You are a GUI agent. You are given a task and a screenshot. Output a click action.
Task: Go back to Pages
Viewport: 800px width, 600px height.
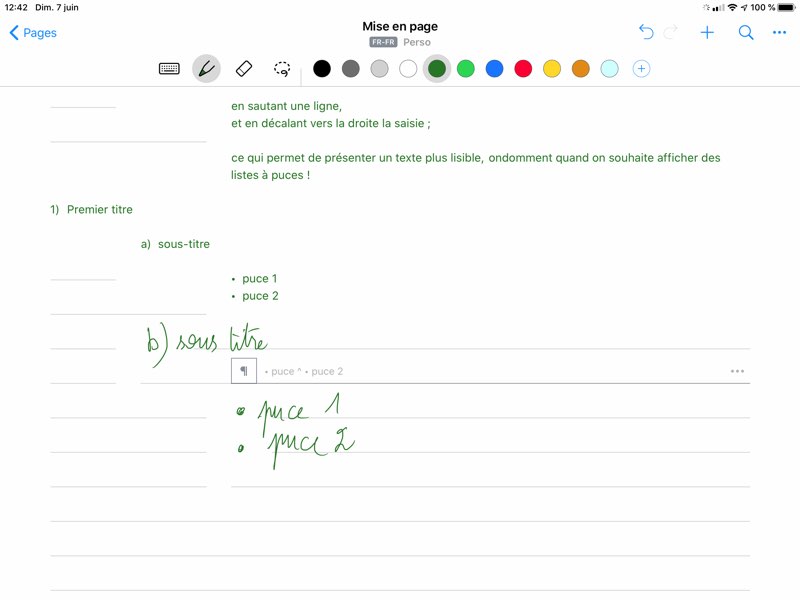tap(33, 33)
